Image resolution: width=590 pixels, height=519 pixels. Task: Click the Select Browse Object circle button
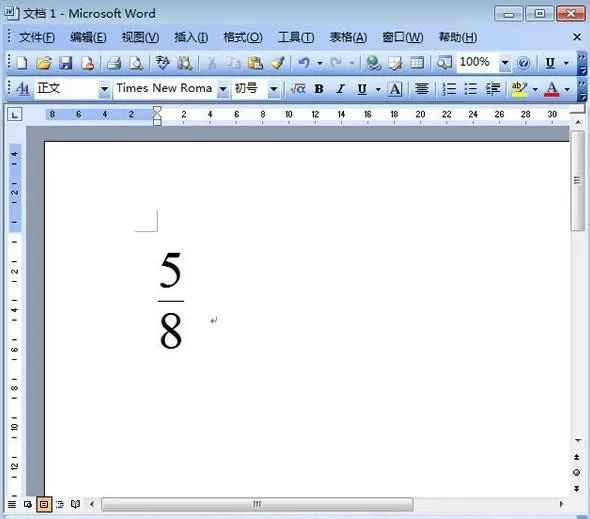coord(576,473)
